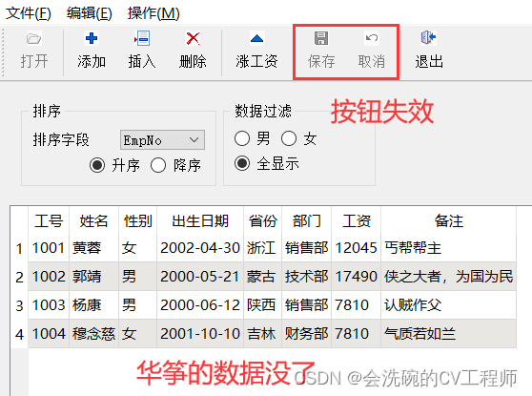Click the birth date 2000-06-12
The image size is (532, 396).
click(200, 305)
